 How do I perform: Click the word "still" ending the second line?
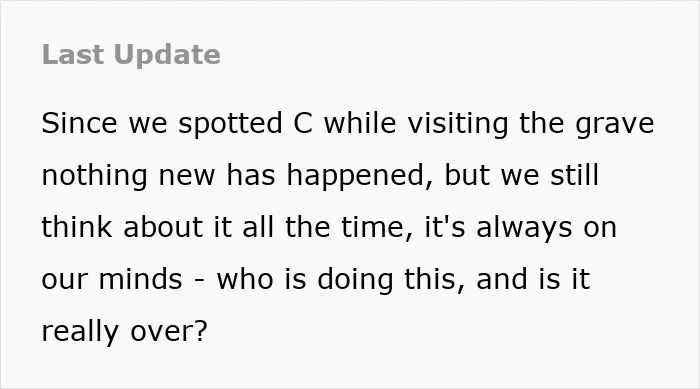pos(574,174)
